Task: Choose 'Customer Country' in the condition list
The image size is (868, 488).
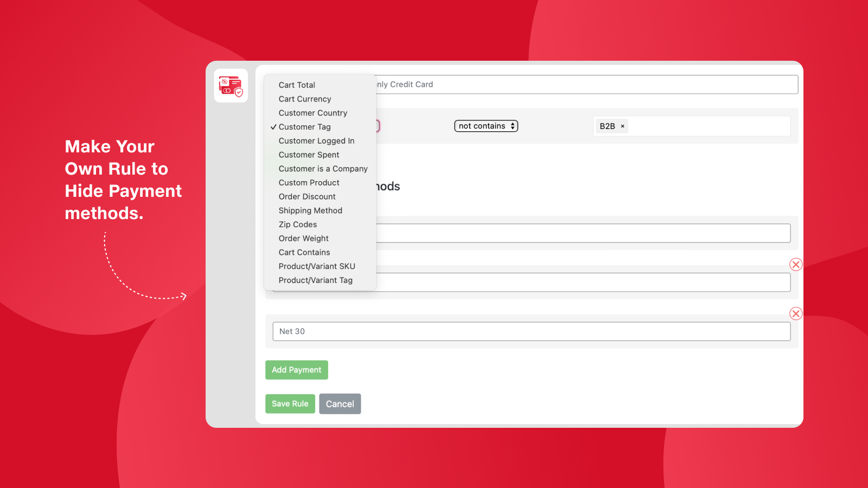Action: coord(312,113)
